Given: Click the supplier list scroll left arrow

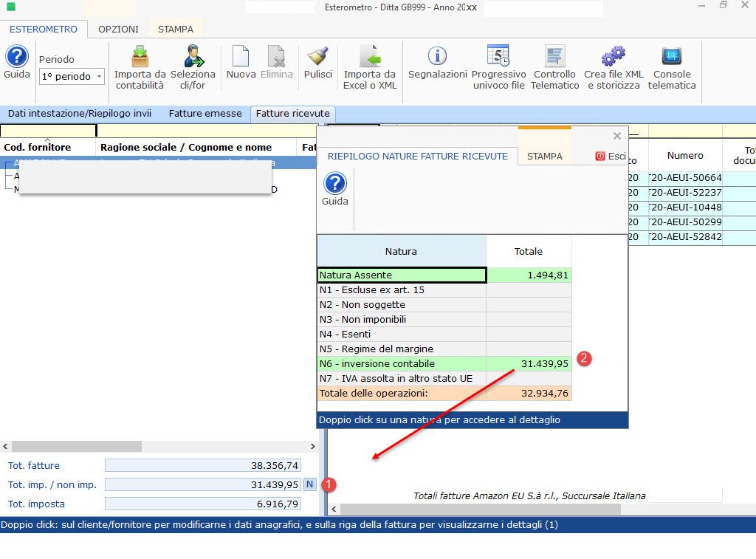Looking at the screenshot, I should pos(5,446).
